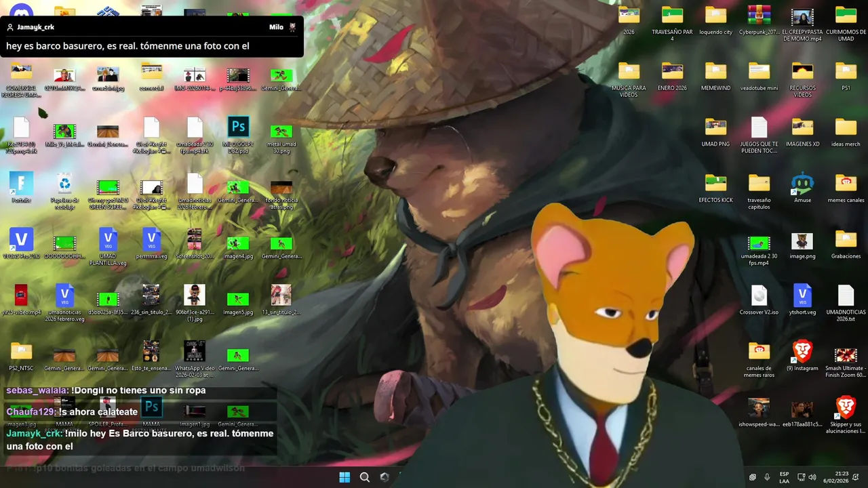The height and width of the screenshot is (488, 868).
Task: Select the Imagen4.jpg file
Action: [238, 247]
